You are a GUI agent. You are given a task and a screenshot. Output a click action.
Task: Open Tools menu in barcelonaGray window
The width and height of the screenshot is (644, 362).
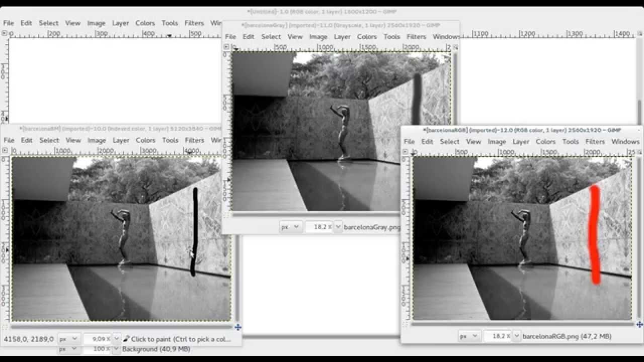(x=392, y=37)
